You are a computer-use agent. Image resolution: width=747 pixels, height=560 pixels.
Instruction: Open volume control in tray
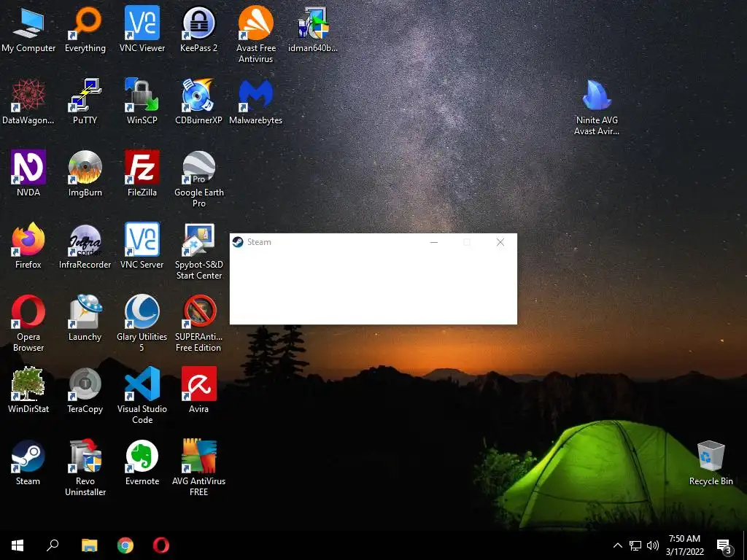click(x=653, y=545)
